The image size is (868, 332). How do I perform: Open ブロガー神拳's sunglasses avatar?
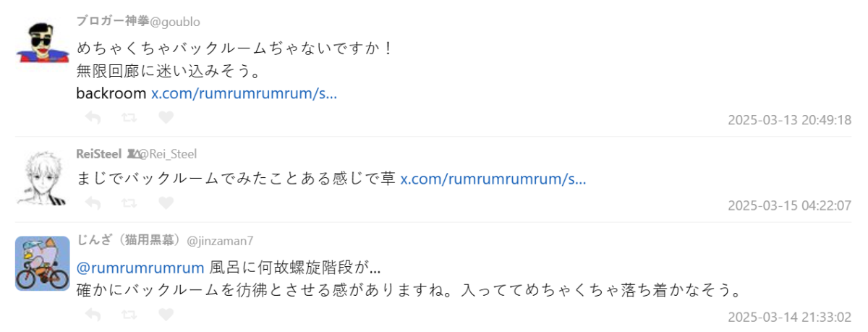[42, 42]
